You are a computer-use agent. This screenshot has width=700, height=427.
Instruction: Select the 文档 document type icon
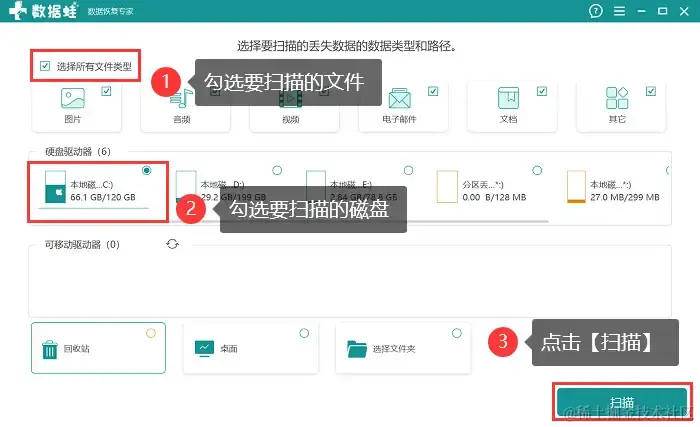pyautogui.click(x=508, y=98)
